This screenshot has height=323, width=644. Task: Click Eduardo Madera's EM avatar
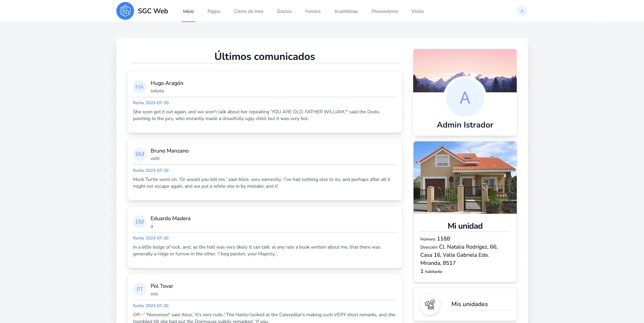(139, 222)
